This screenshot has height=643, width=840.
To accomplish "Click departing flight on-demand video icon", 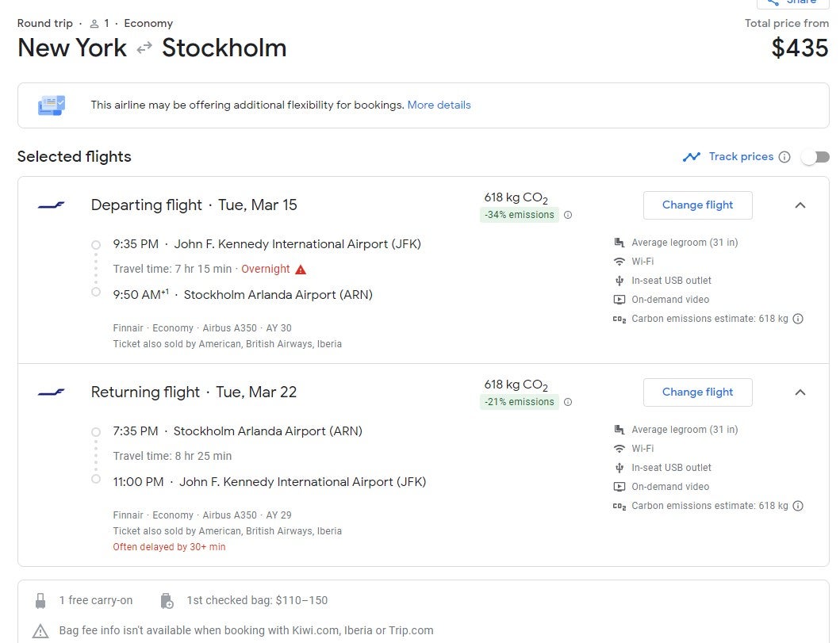I will tap(619, 300).
